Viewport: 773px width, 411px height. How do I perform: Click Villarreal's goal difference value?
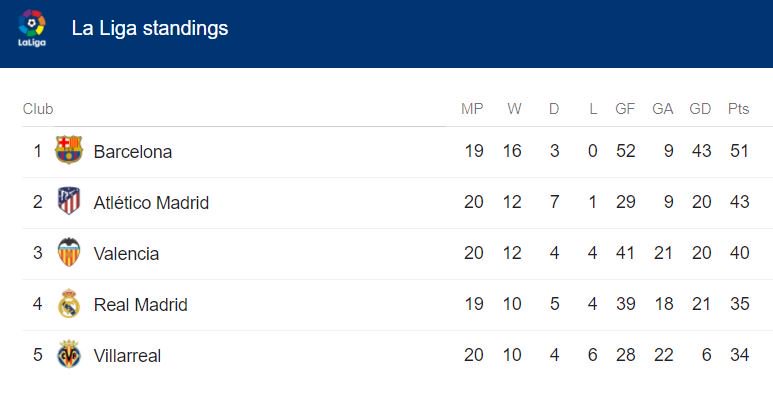(706, 356)
